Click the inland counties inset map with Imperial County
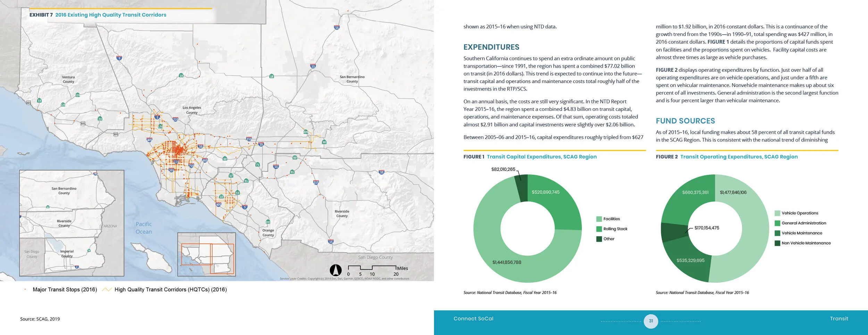The height and width of the screenshot is (335, 868). [x=72, y=223]
